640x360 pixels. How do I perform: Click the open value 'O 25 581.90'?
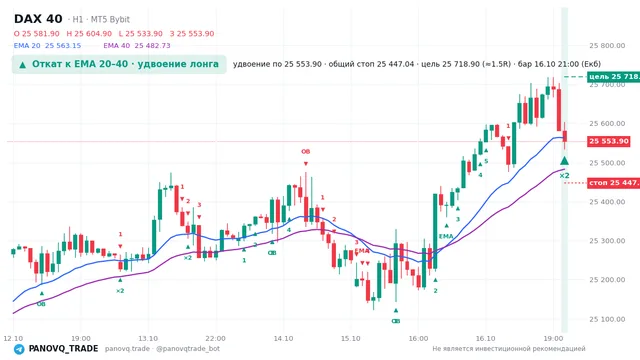(x=37, y=33)
